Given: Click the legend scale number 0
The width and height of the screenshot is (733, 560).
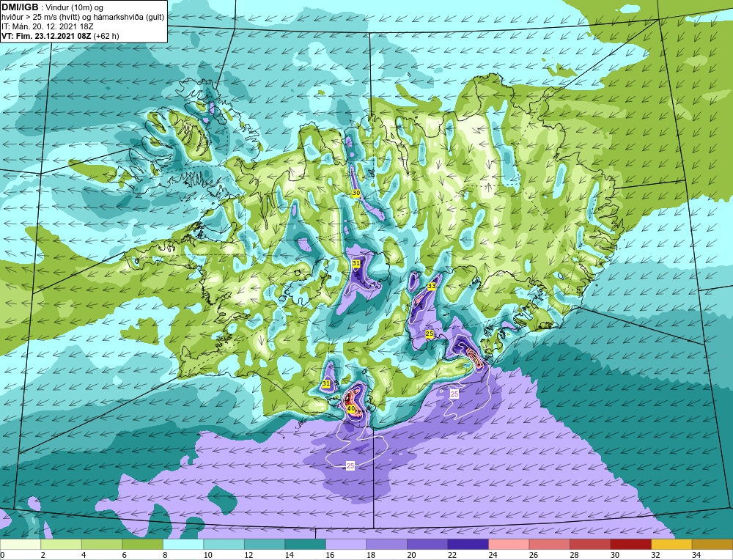Looking at the screenshot, I should tap(2, 556).
